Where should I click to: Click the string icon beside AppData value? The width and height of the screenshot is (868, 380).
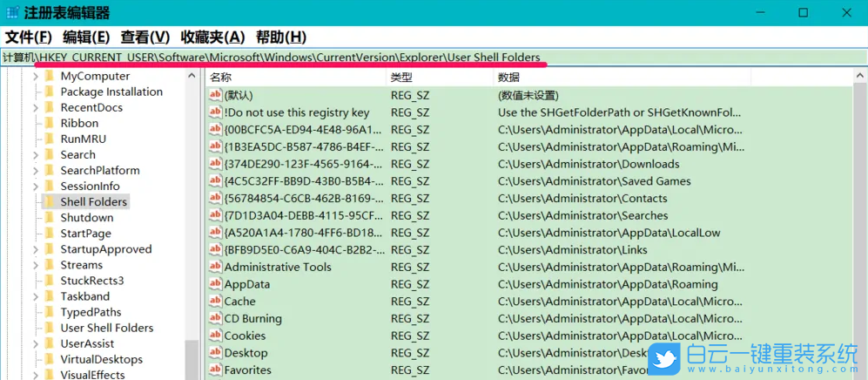click(x=215, y=284)
